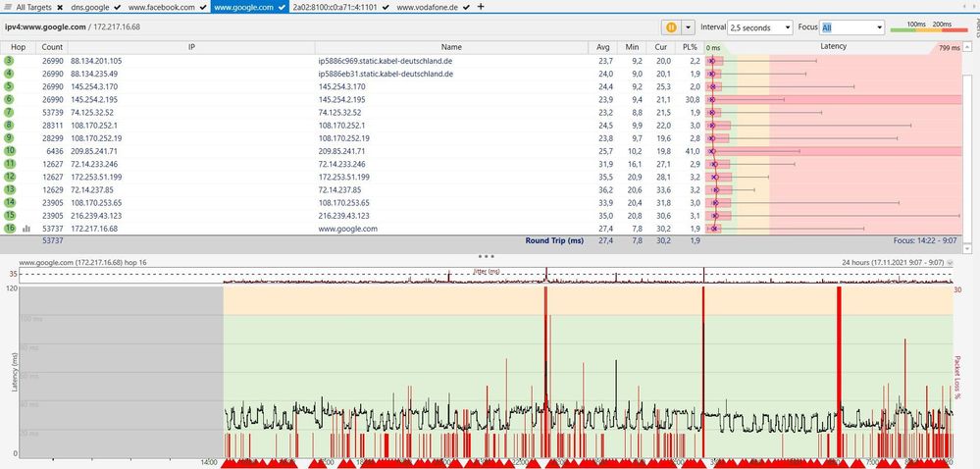Select name ip5886c969.static.kabel-deutschland.de in hop 3

coord(386,61)
